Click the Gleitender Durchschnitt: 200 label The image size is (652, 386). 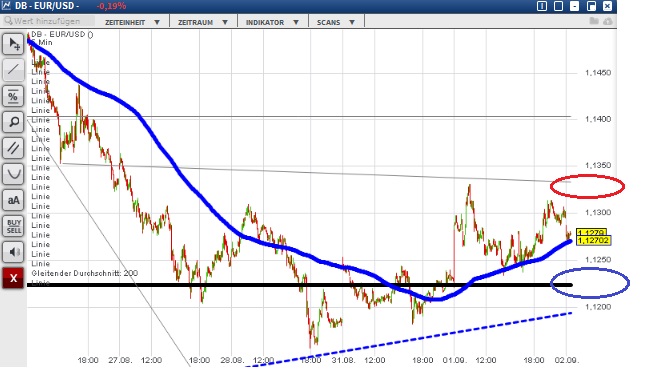(x=85, y=273)
